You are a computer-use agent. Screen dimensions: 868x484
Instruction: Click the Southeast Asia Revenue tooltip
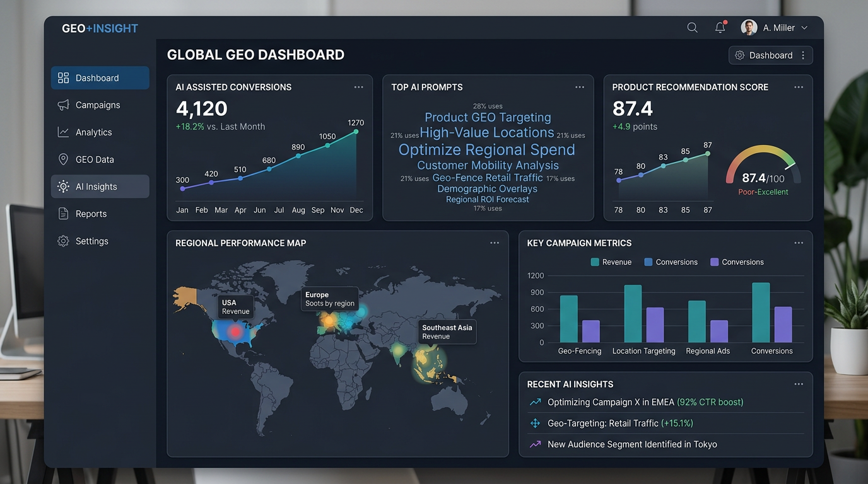click(x=447, y=332)
